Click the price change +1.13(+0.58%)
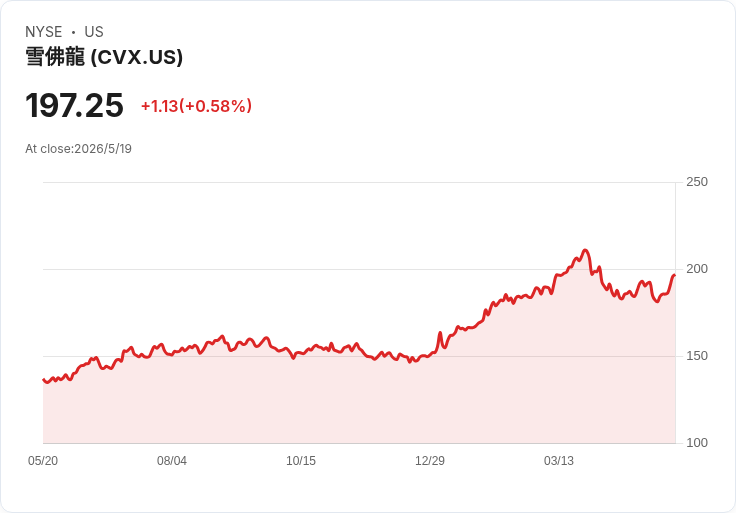Screen dimensions: 736x513 click(x=196, y=106)
